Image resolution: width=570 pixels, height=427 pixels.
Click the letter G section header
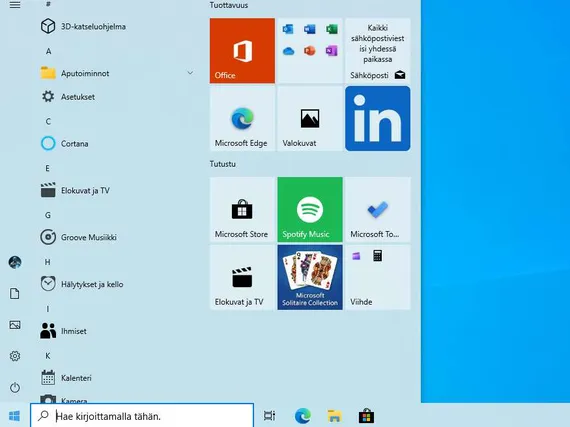click(48, 215)
